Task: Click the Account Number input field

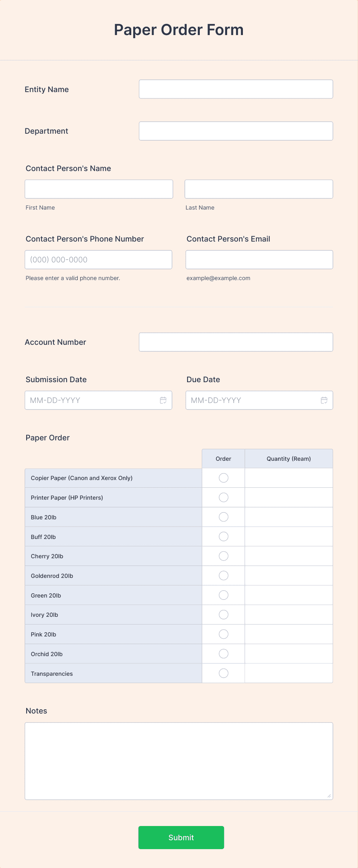Action: (x=236, y=342)
